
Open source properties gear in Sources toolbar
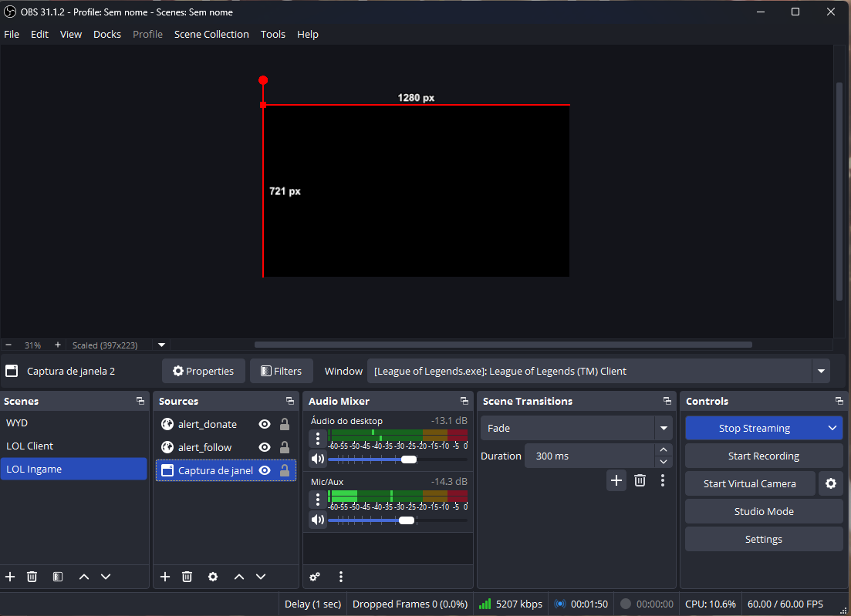click(x=213, y=577)
